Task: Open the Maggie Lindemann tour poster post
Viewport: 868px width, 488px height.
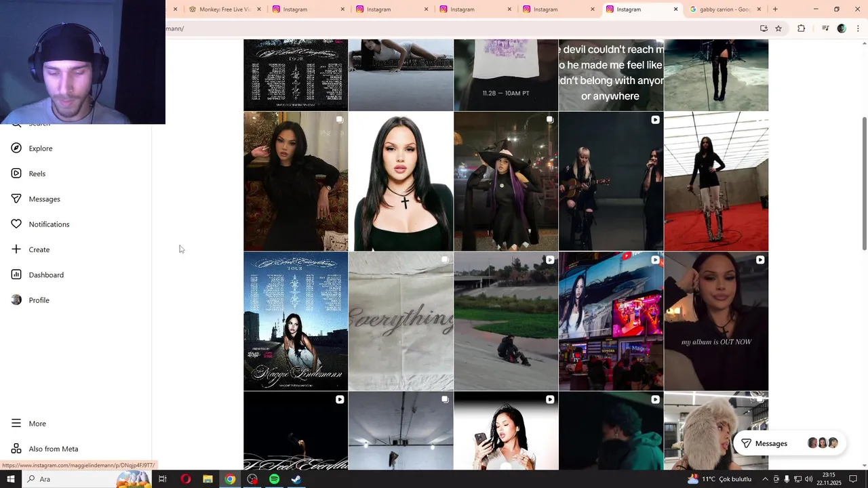Action: tap(296, 321)
